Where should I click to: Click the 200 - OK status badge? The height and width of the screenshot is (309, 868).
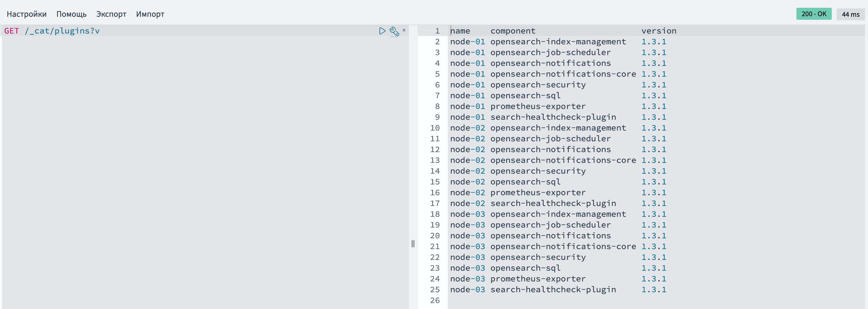click(813, 14)
